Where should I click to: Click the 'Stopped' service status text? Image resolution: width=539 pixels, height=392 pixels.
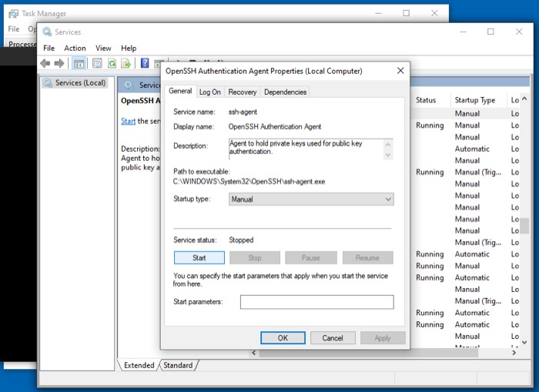click(x=241, y=240)
